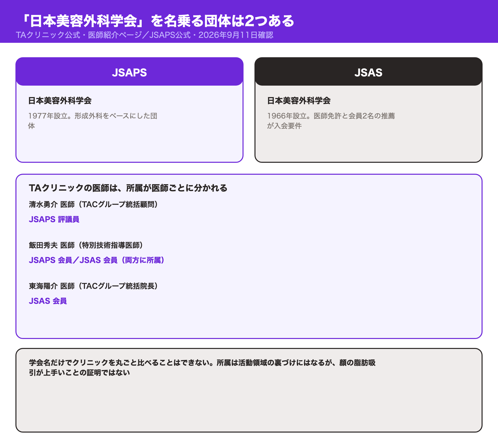Image resolution: width=498 pixels, height=448 pixels.
Task: Click the purple JSAS 会員 label
Action: pos(48,301)
